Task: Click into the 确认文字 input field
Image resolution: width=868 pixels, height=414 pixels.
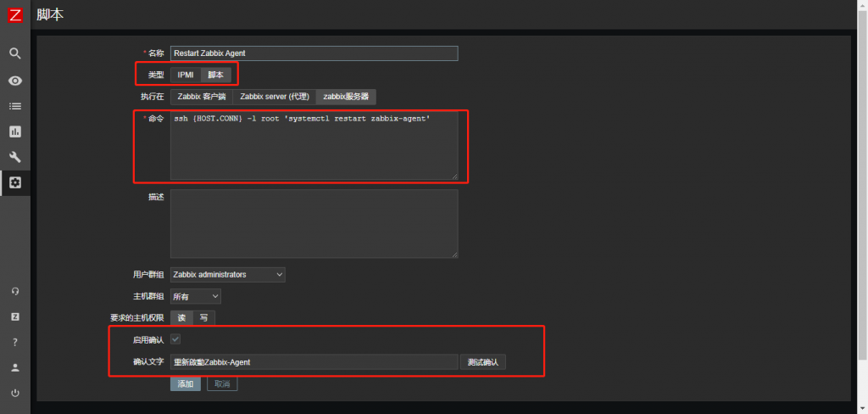Action: click(314, 362)
